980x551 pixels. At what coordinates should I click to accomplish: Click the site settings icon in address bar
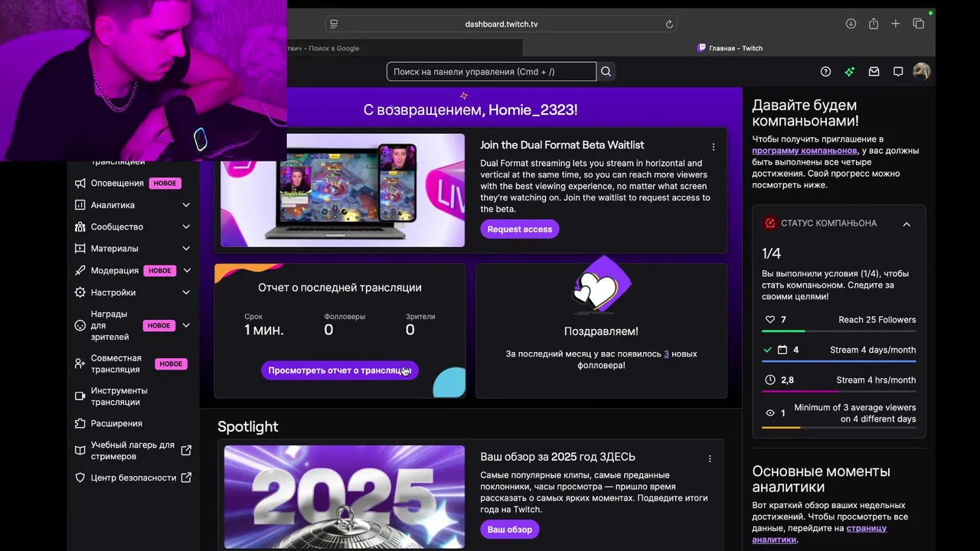click(x=334, y=24)
